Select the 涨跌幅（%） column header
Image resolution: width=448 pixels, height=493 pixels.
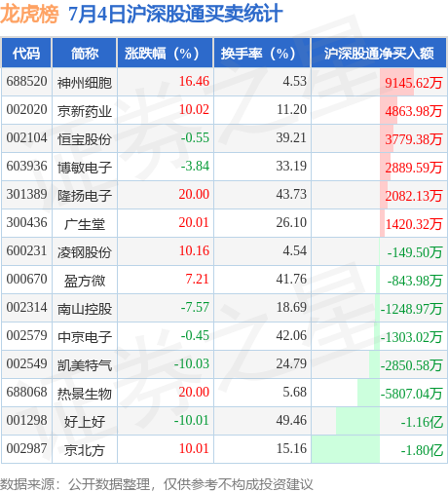pyautogui.click(x=165, y=53)
